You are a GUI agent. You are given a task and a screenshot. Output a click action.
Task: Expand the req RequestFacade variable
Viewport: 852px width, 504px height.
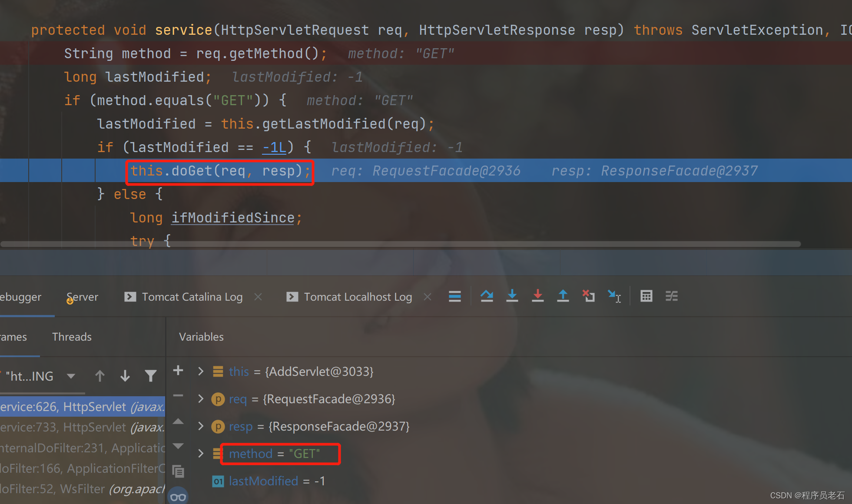click(x=200, y=399)
